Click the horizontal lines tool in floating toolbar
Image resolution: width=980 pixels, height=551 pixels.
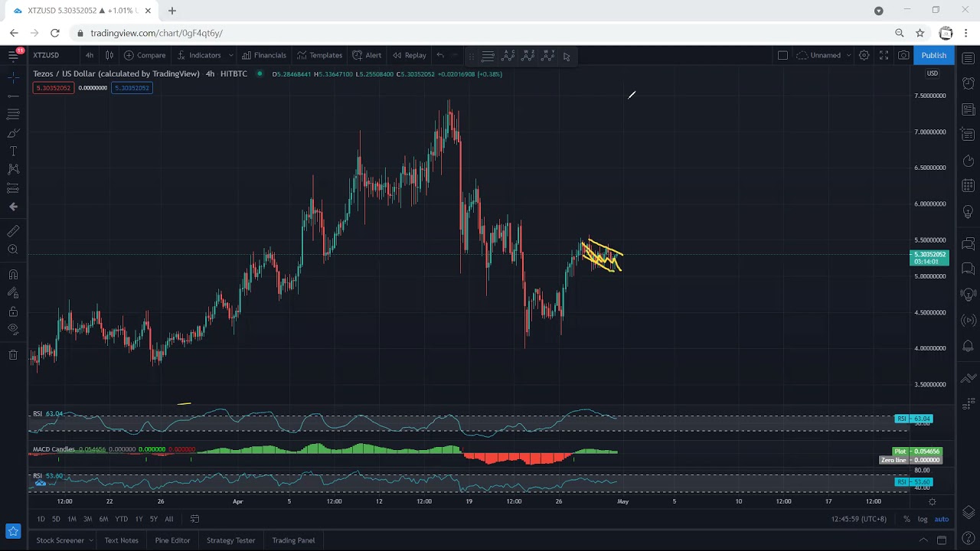[488, 56]
